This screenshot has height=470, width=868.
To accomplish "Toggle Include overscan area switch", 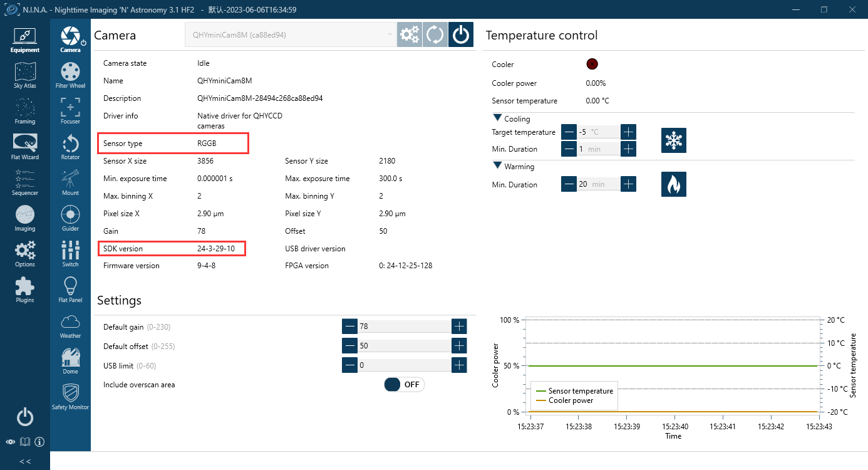I will [404, 385].
